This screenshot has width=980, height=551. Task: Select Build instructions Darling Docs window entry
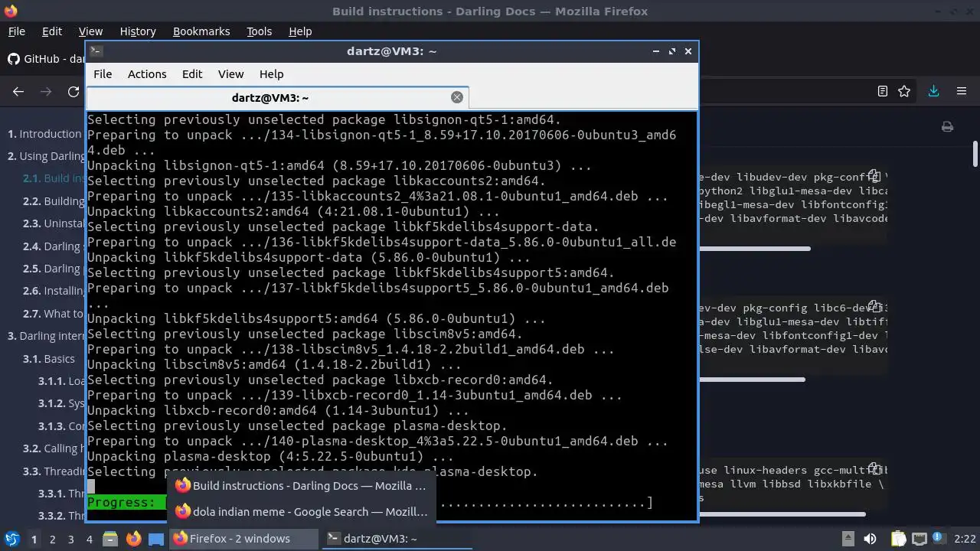coord(300,486)
